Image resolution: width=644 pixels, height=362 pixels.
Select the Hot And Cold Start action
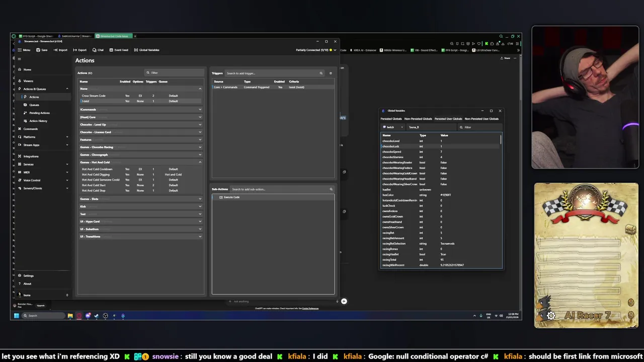(x=140, y=185)
